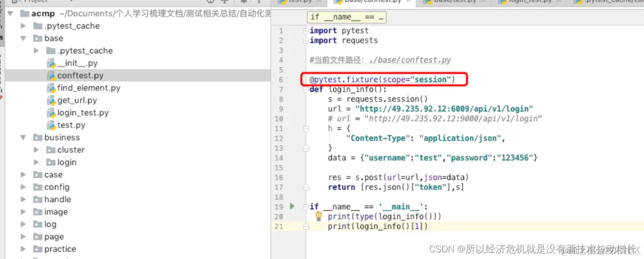Collapse the business folder
Screen dimensions: 644x259
coord(23,138)
